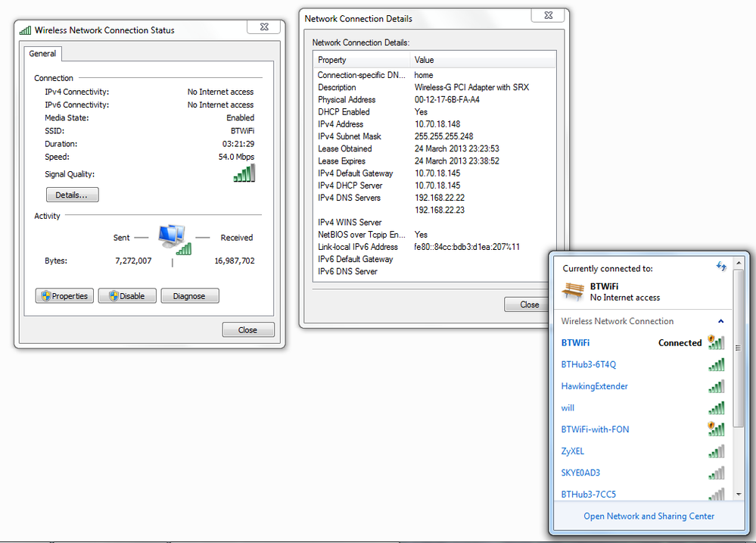Click the Duration value 03:21:29
The image size is (756, 543).
click(x=238, y=144)
